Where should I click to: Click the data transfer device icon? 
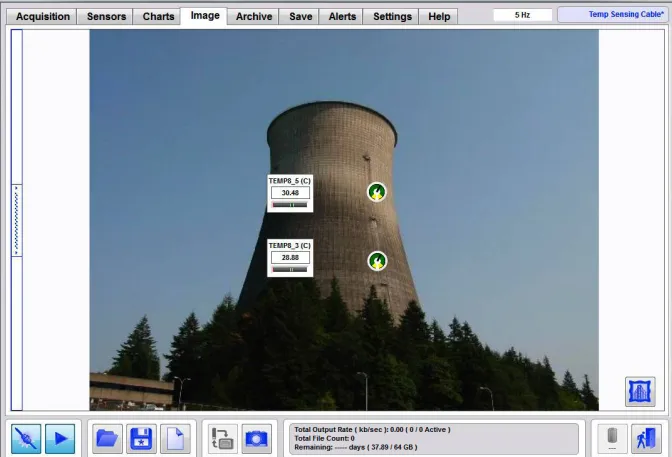coord(222,439)
